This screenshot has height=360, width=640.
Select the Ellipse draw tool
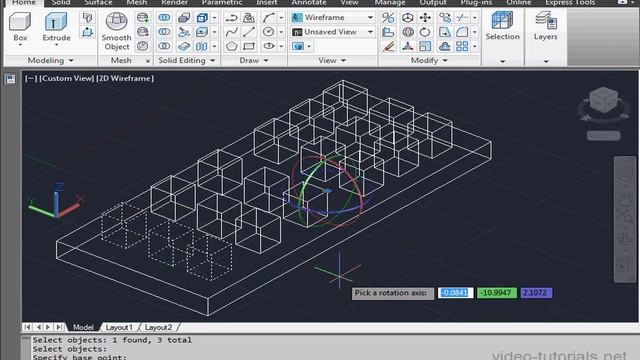tap(269, 46)
